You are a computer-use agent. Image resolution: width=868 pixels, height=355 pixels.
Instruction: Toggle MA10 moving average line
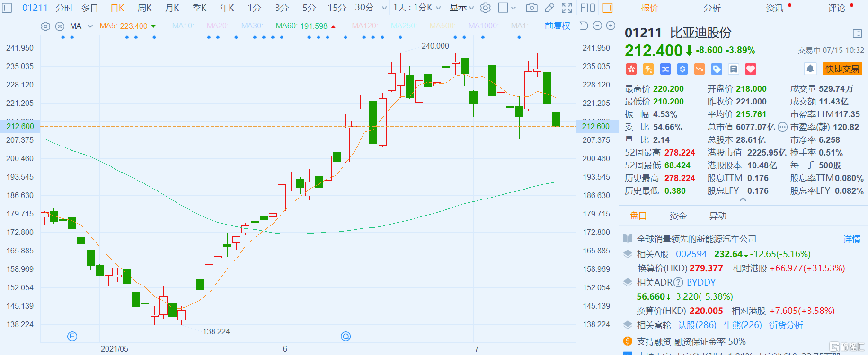(x=182, y=26)
